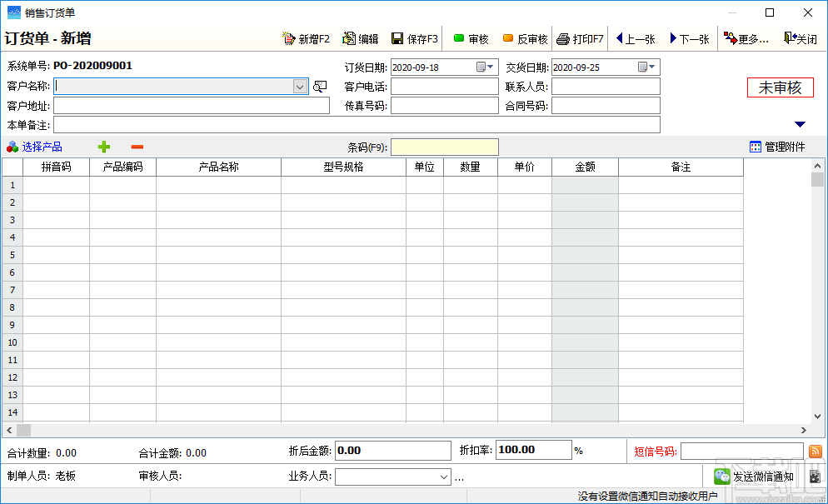Click the 单价 column header

click(524, 167)
